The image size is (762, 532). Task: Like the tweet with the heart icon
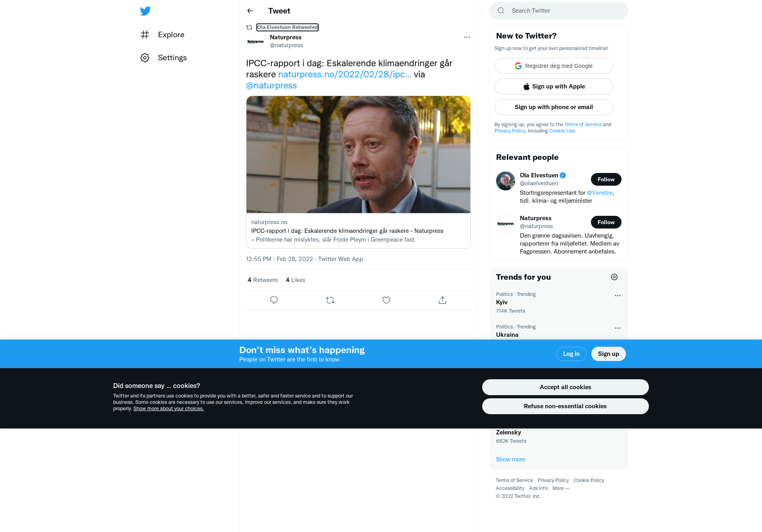click(x=386, y=300)
